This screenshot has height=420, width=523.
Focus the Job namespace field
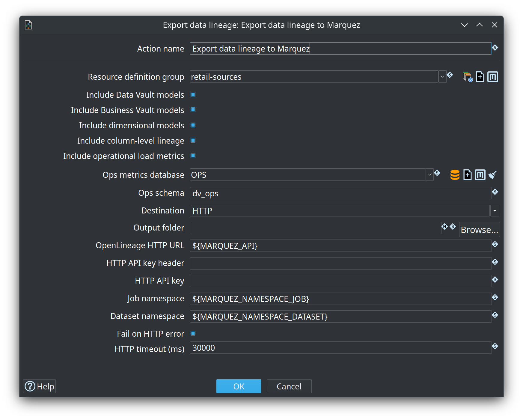[x=340, y=299]
